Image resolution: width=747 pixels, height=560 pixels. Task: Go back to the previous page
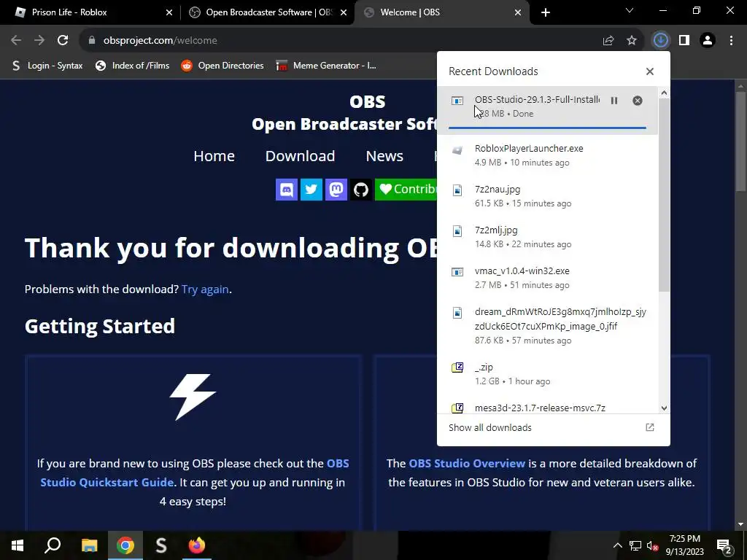tap(16, 41)
